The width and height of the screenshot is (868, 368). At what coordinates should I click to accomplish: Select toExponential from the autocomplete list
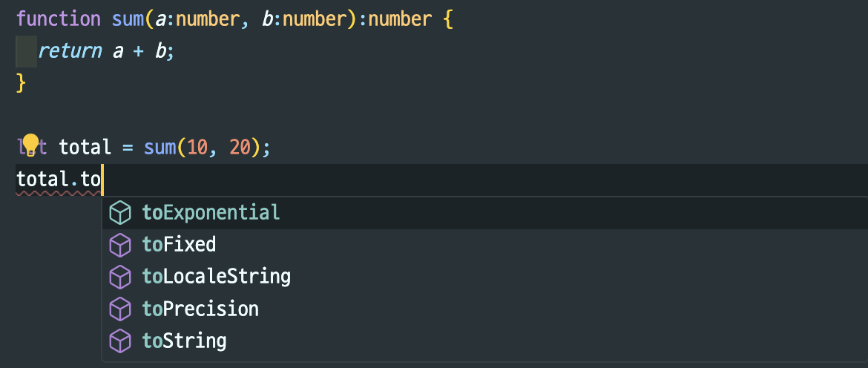[484, 212]
